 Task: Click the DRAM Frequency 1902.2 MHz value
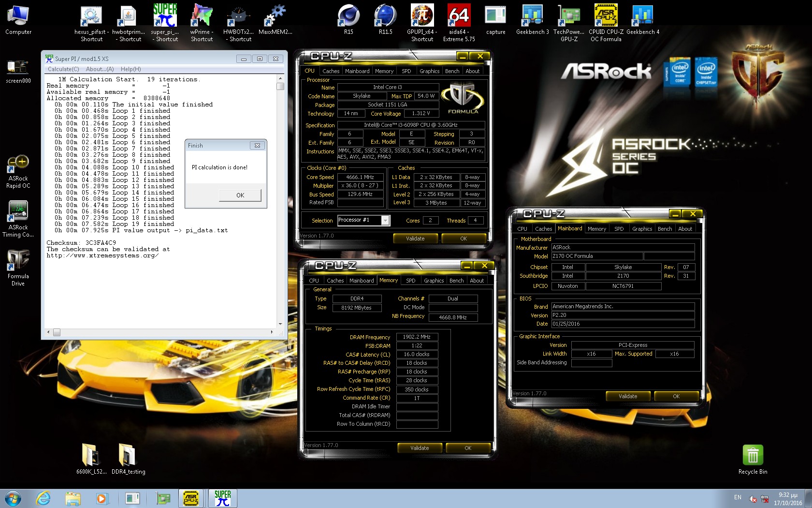[x=417, y=337]
